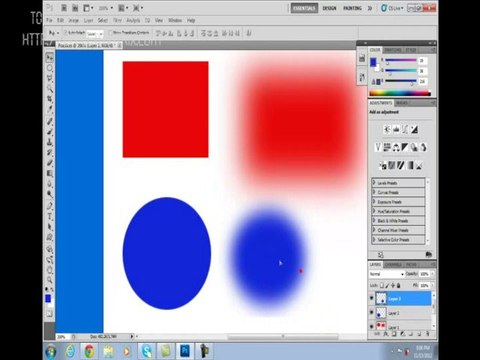
Task: Click the color spectrum ramp
Action: pyautogui.click(x=400, y=93)
